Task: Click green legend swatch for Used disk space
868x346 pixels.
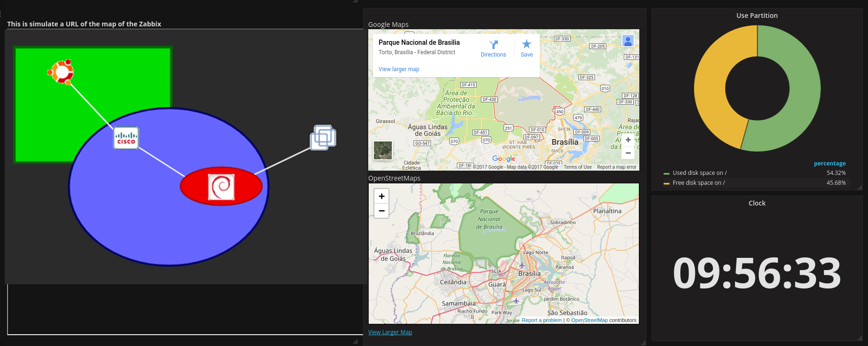Action: 666,173
